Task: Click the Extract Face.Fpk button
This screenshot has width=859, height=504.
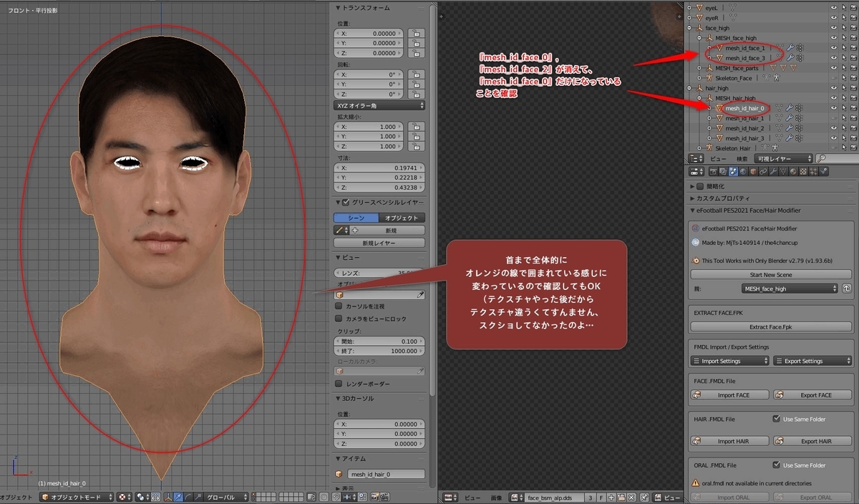Action: (x=771, y=326)
